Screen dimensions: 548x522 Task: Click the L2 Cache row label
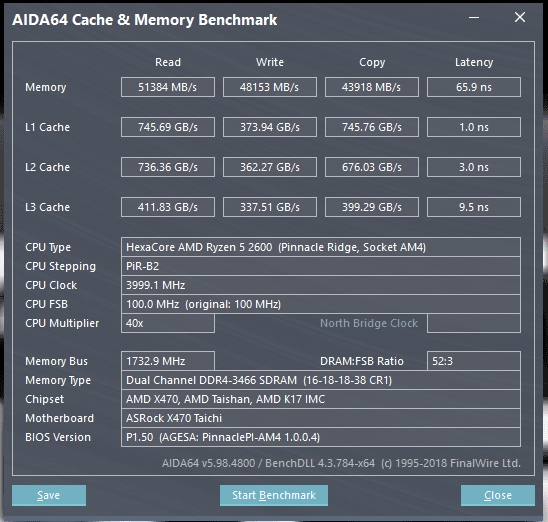pyautogui.click(x=48, y=167)
